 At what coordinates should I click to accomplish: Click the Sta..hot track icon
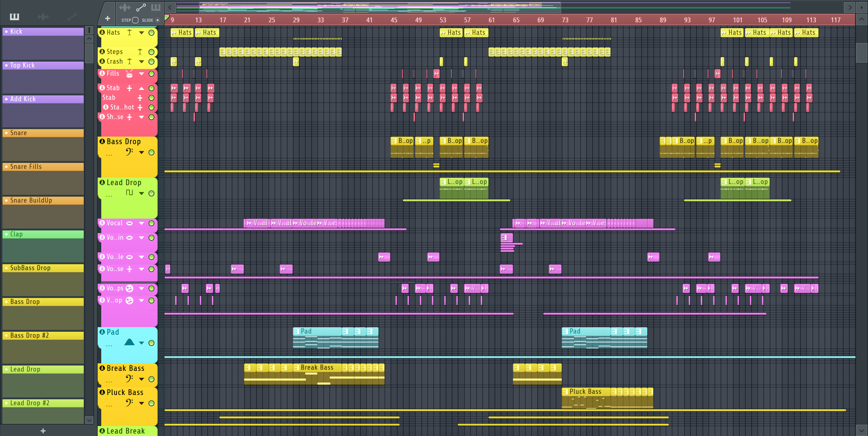[140, 107]
